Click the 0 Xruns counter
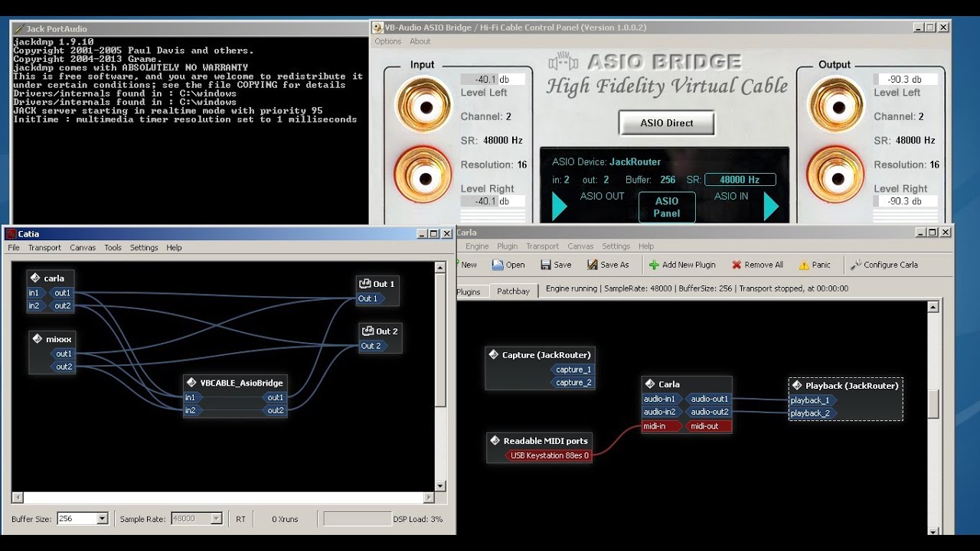This screenshot has height=551, width=980. (x=285, y=519)
